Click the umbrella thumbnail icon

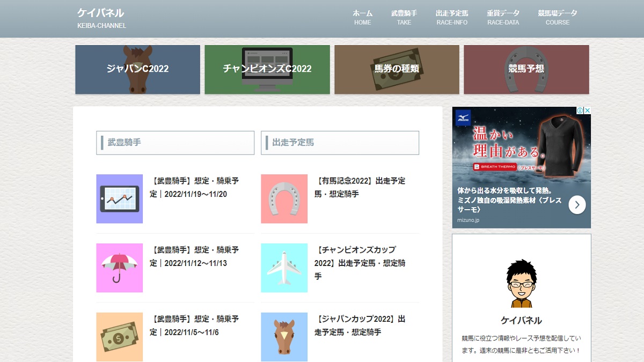click(x=120, y=268)
